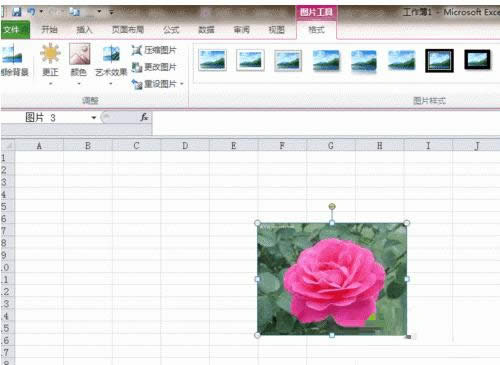Select column C header

click(136, 146)
